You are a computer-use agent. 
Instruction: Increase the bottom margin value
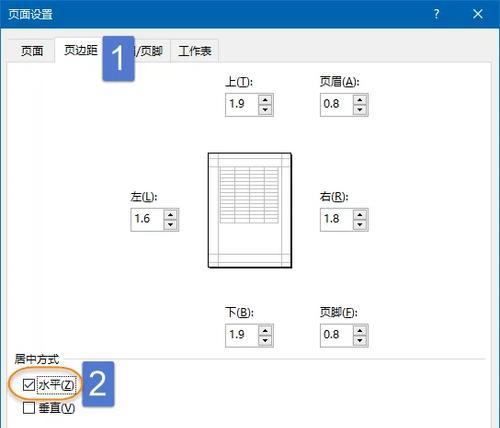[265, 330]
